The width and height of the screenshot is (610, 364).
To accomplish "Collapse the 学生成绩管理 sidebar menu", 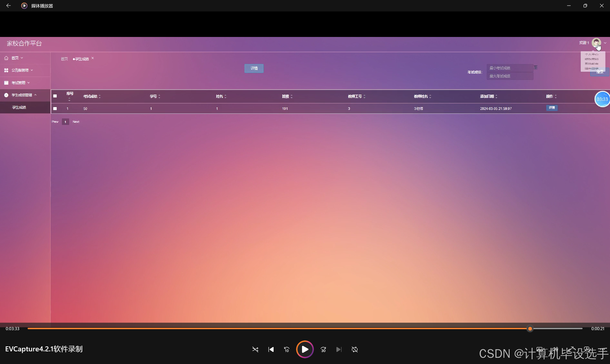I will pyautogui.click(x=25, y=95).
